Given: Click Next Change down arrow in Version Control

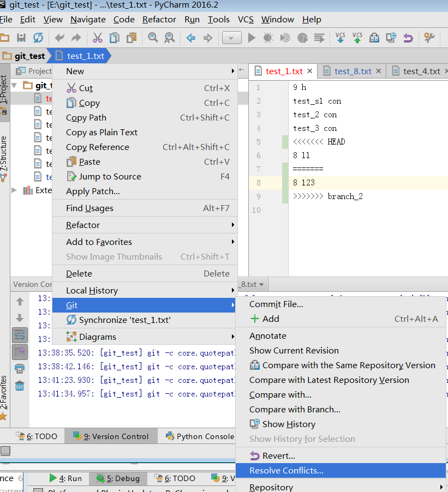Looking at the screenshot, I should pos(20,318).
